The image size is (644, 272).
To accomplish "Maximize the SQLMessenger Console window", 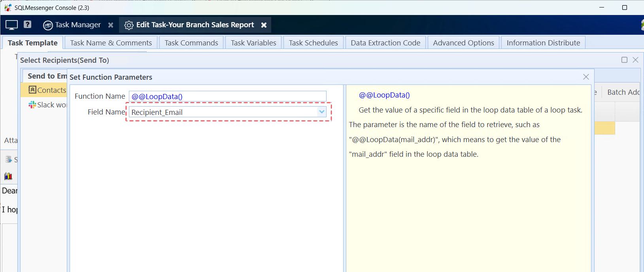I will [x=625, y=8].
